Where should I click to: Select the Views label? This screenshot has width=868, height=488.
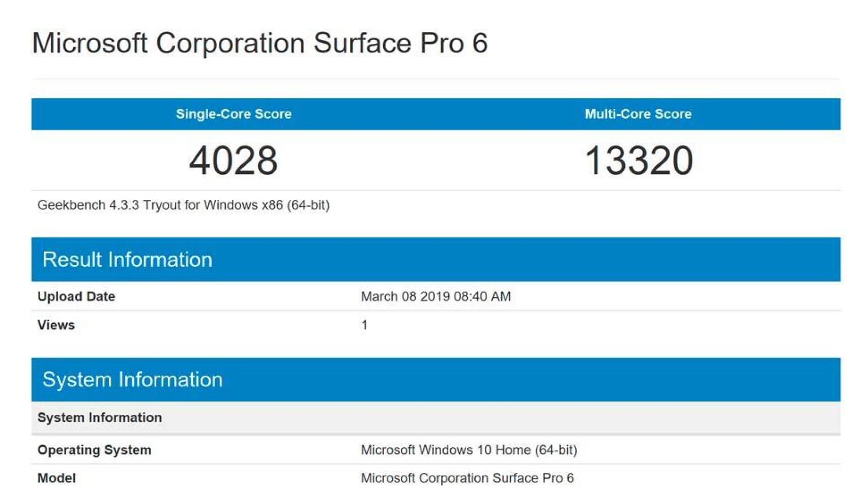pyautogui.click(x=56, y=325)
